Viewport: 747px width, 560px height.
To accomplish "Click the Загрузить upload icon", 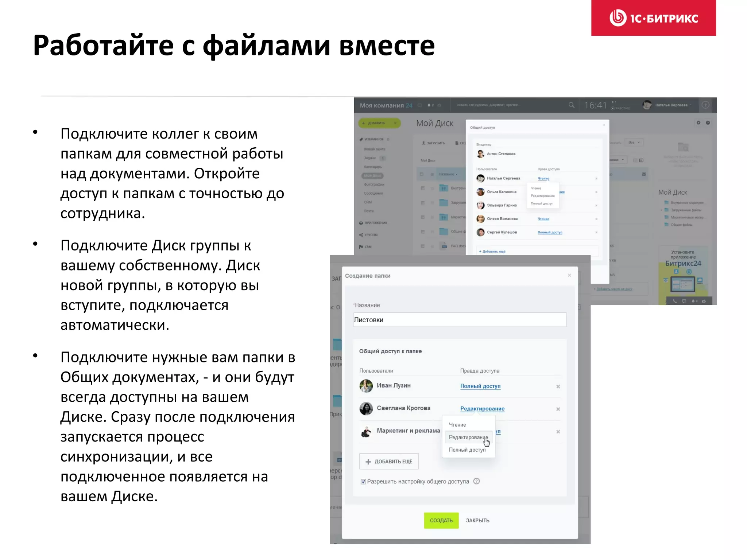I will tap(423, 143).
